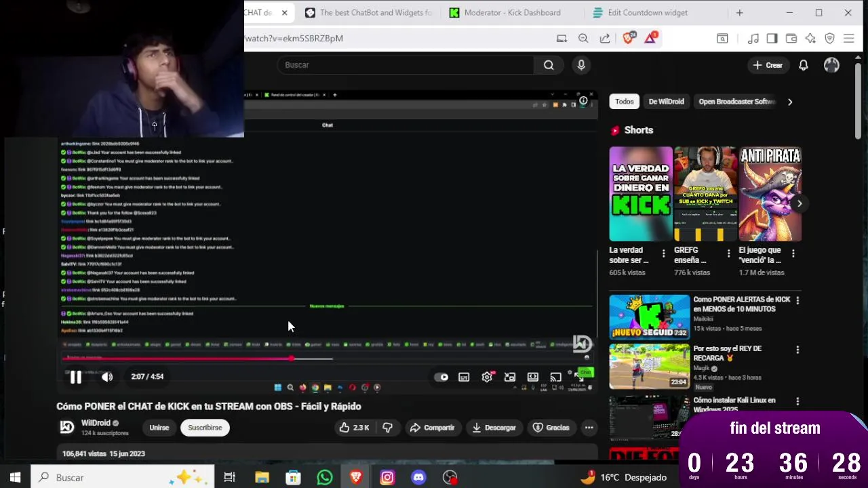Open Discord from the taskbar
Image resolution: width=868 pixels, height=488 pixels.
419,477
